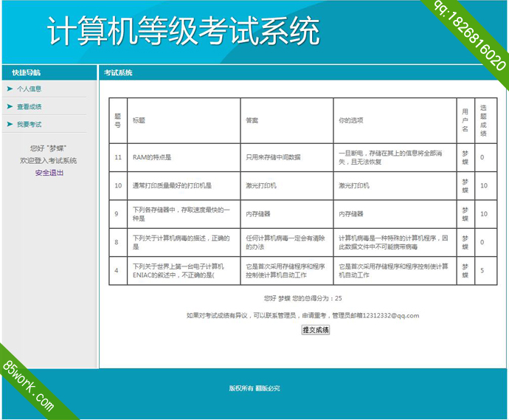Click the arrow icon beside 我要考试

(10, 124)
